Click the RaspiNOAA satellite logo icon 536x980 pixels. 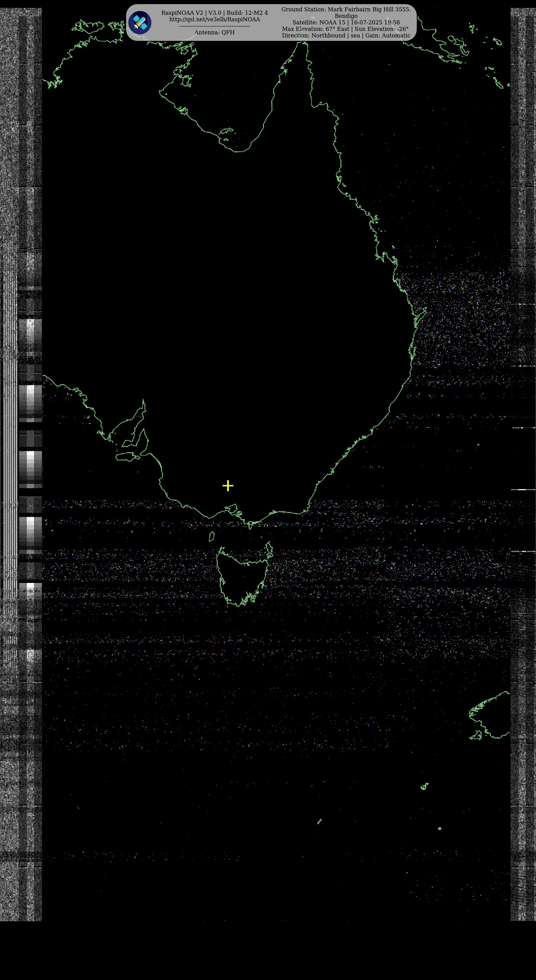click(139, 22)
